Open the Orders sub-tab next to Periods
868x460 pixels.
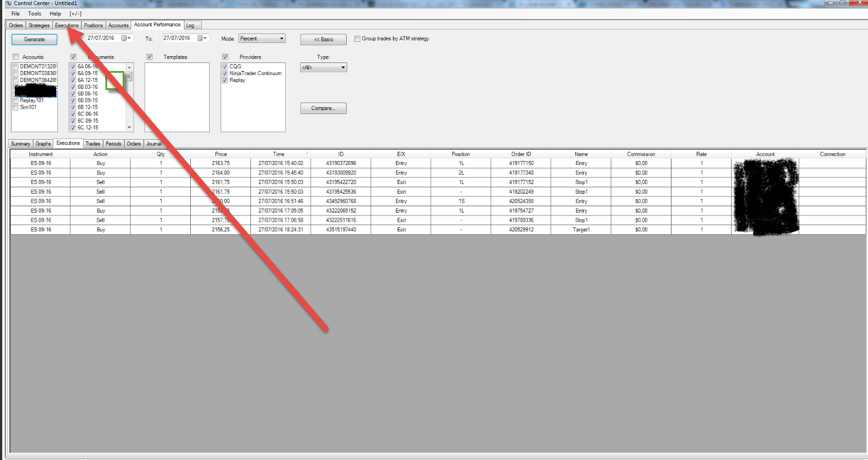(134, 144)
